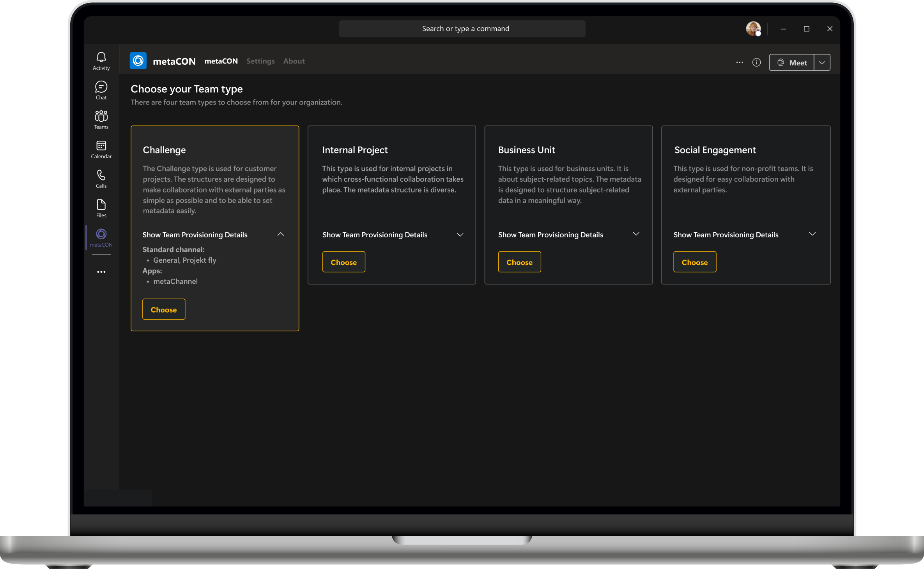Click the blue metaCON logo in header
This screenshot has width=924, height=569.
[138, 61]
